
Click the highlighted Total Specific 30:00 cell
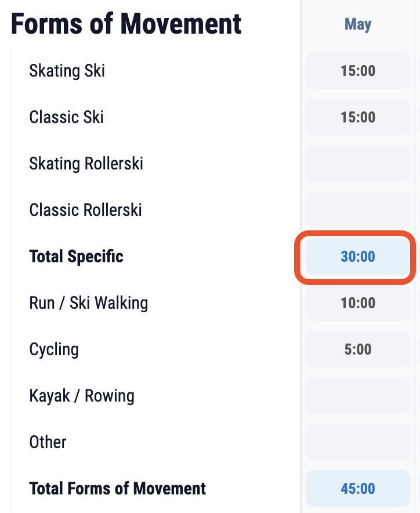point(358,256)
